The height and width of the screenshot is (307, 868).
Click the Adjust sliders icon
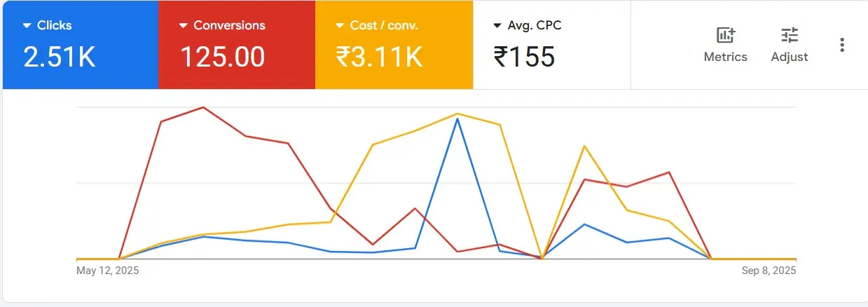pyautogui.click(x=790, y=35)
